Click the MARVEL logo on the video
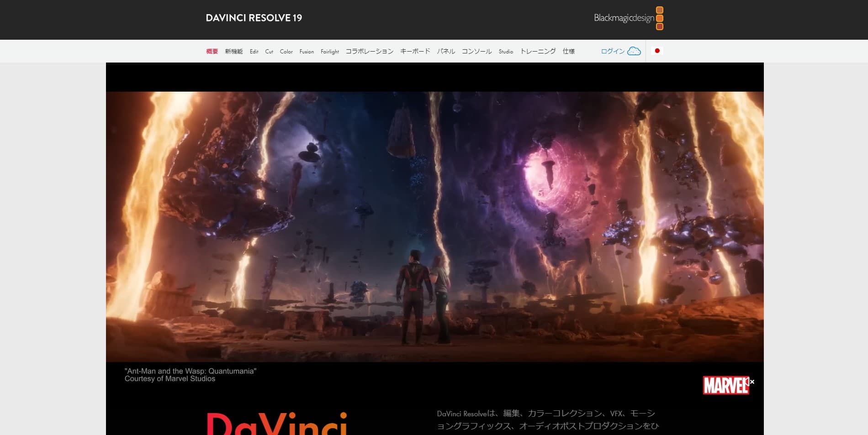This screenshot has height=435, width=868. coord(725,385)
